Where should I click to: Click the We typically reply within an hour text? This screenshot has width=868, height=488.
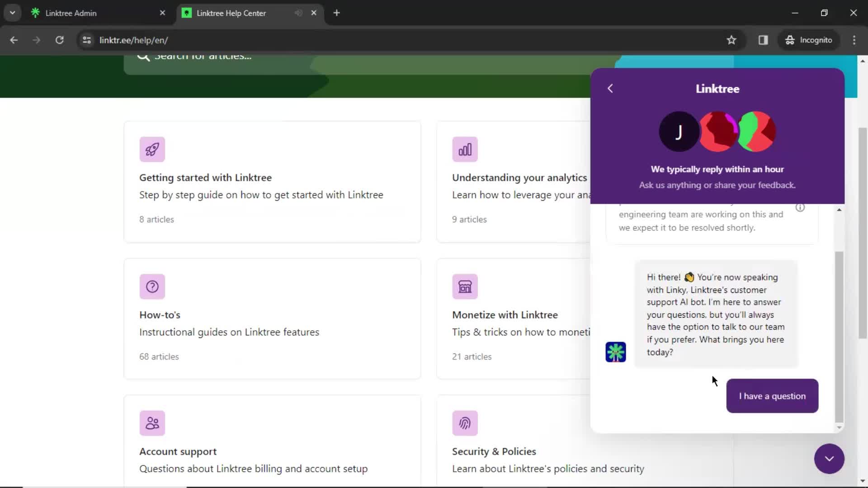[717, 169]
